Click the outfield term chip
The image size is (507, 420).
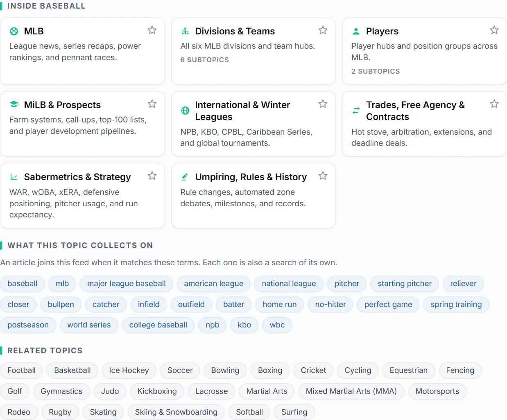(x=191, y=305)
